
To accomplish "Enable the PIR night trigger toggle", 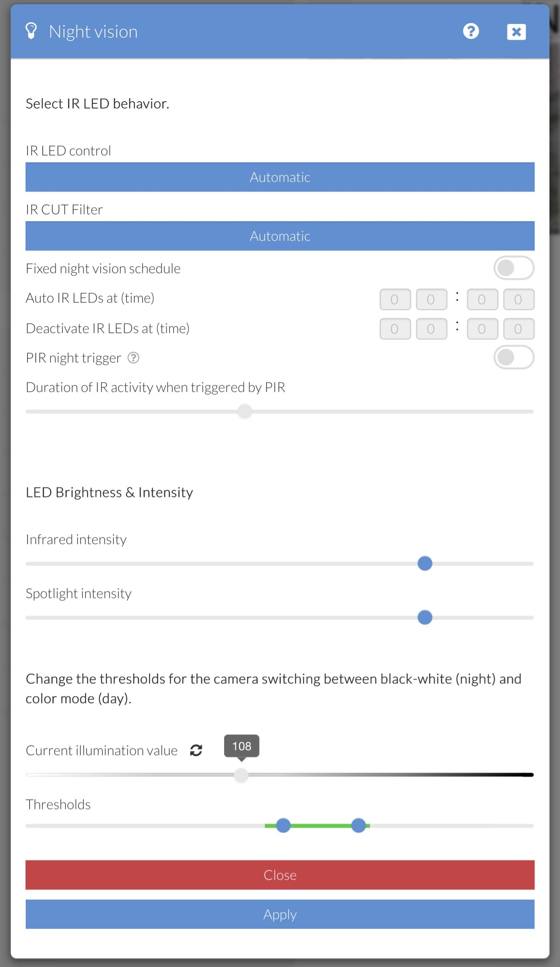I will point(514,357).
